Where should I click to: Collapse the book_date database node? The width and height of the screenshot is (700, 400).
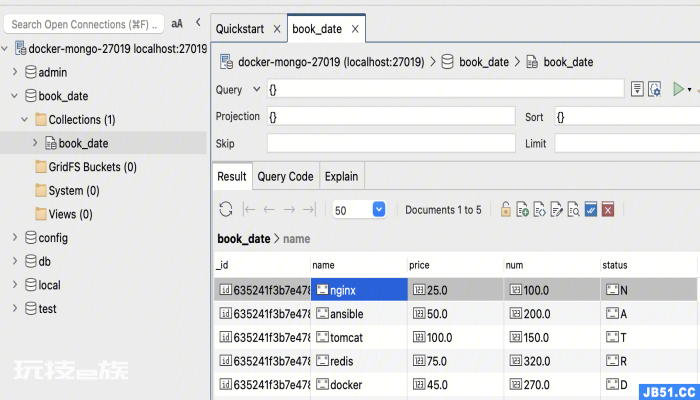coord(15,95)
